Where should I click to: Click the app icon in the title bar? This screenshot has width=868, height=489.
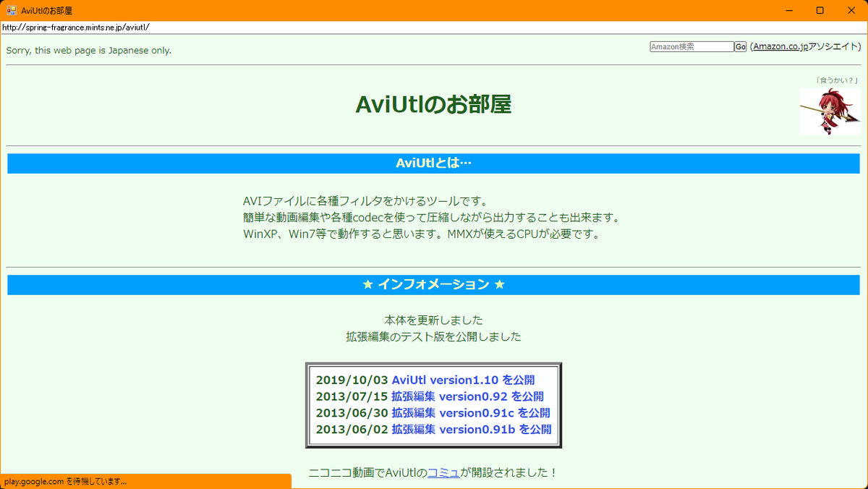12,10
